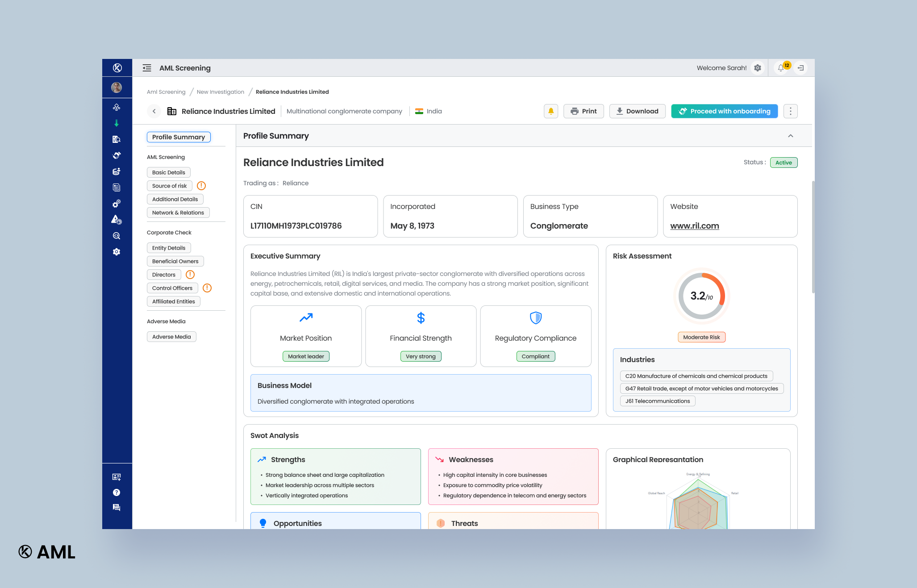Click Proceed with onboarding
The image size is (917, 588).
pos(725,111)
